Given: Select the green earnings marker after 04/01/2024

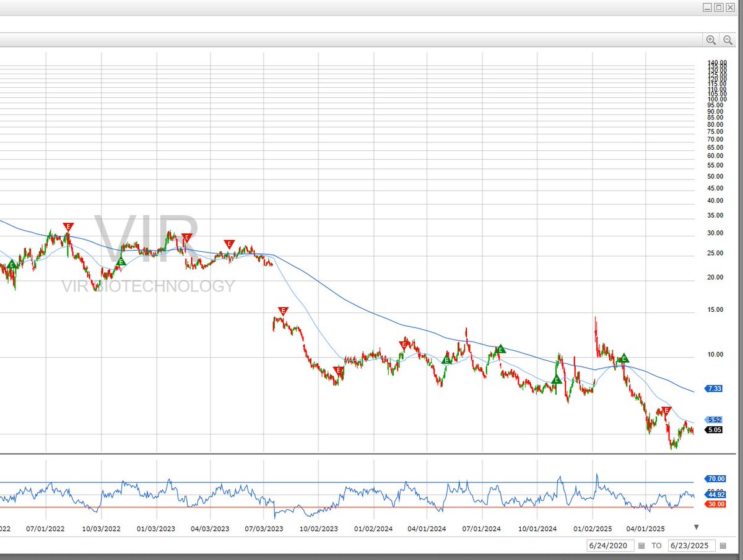Looking at the screenshot, I should coord(446,360).
